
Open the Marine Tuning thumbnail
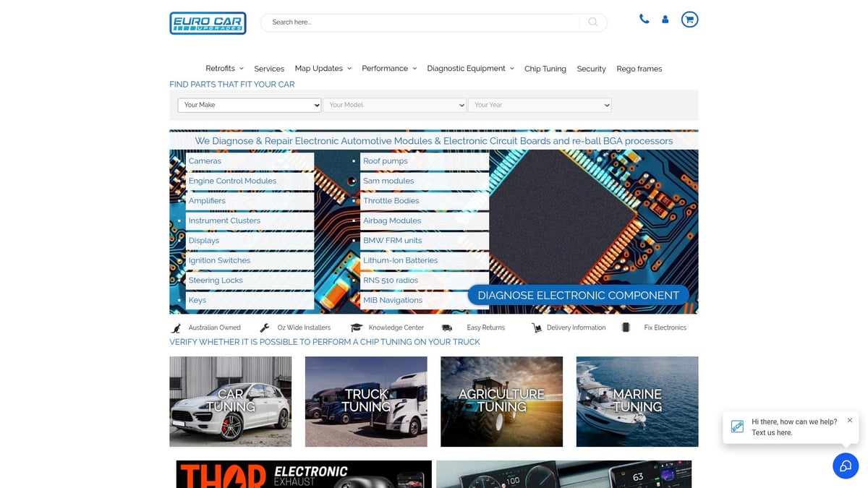(x=637, y=401)
